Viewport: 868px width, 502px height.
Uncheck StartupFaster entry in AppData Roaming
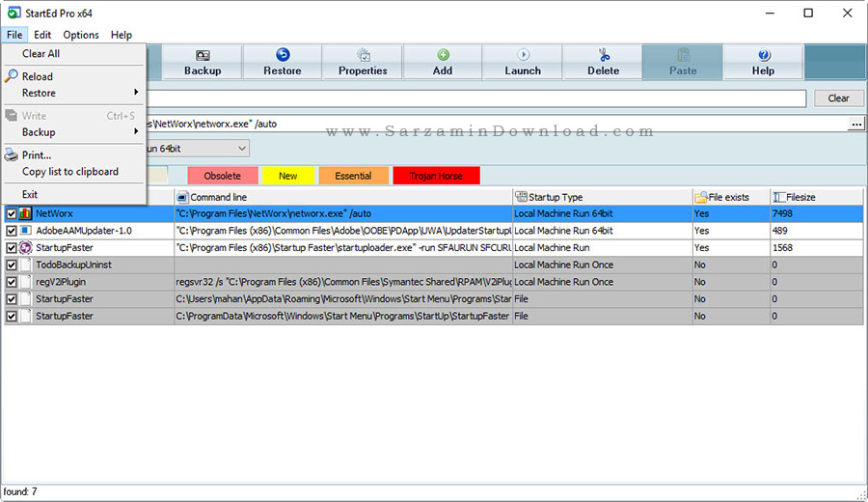(x=11, y=300)
